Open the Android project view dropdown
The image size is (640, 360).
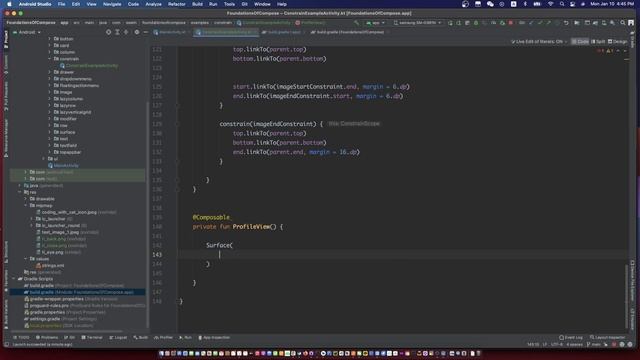click(x=27, y=32)
